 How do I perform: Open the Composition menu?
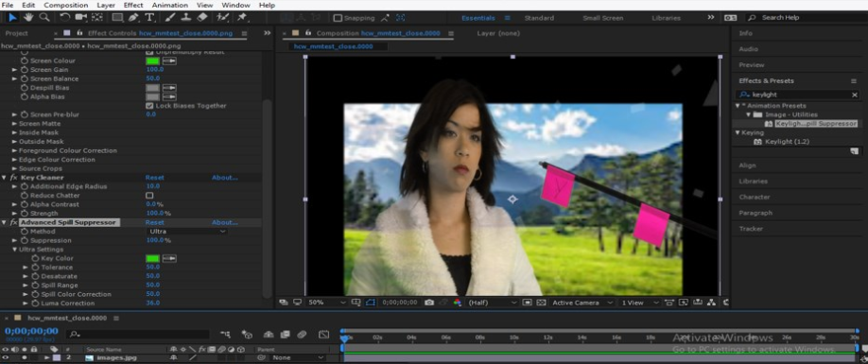pyautogui.click(x=66, y=5)
